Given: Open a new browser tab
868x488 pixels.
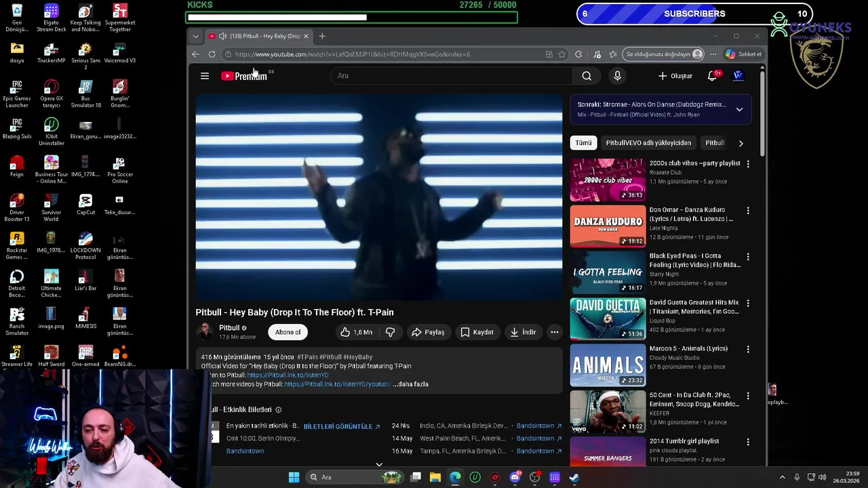Looking at the screenshot, I should click(322, 36).
